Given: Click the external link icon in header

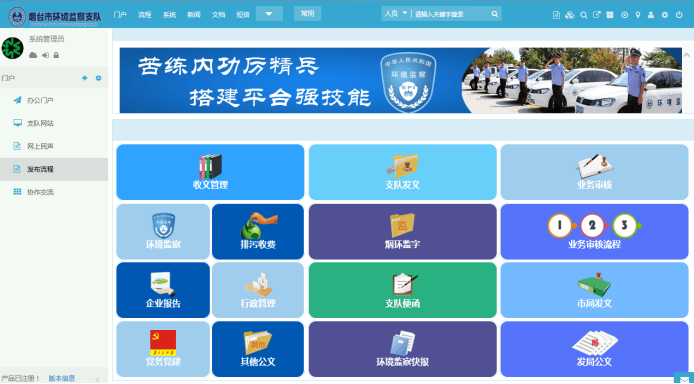Looking at the screenshot, I should pos(597,15).
